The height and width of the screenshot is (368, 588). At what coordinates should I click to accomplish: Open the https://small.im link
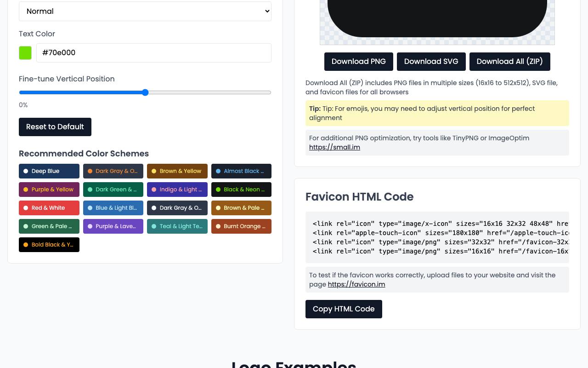click(x=334, y=147)
